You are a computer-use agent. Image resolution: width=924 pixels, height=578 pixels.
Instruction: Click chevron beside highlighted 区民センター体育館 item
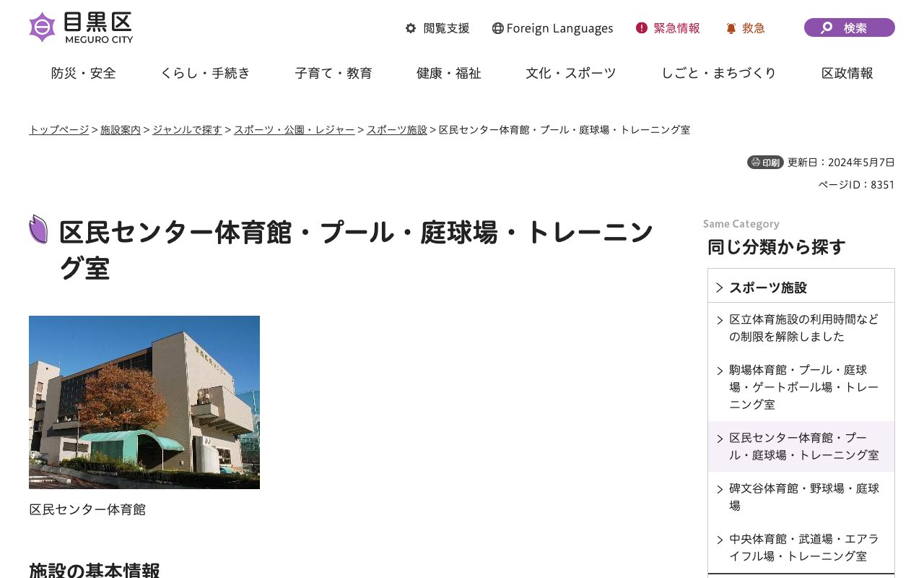[x=720, y=439]
